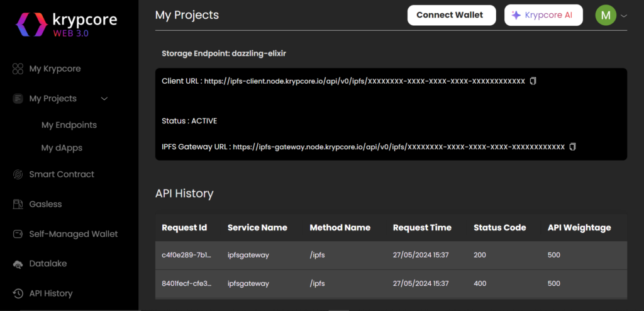Launch the Krypcore AI button

click(x=543, y=15)
